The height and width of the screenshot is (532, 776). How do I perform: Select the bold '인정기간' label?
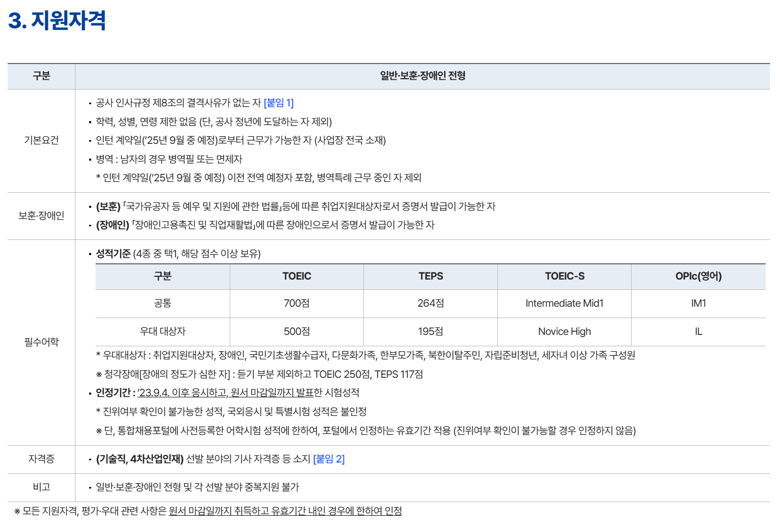(113, 392)
